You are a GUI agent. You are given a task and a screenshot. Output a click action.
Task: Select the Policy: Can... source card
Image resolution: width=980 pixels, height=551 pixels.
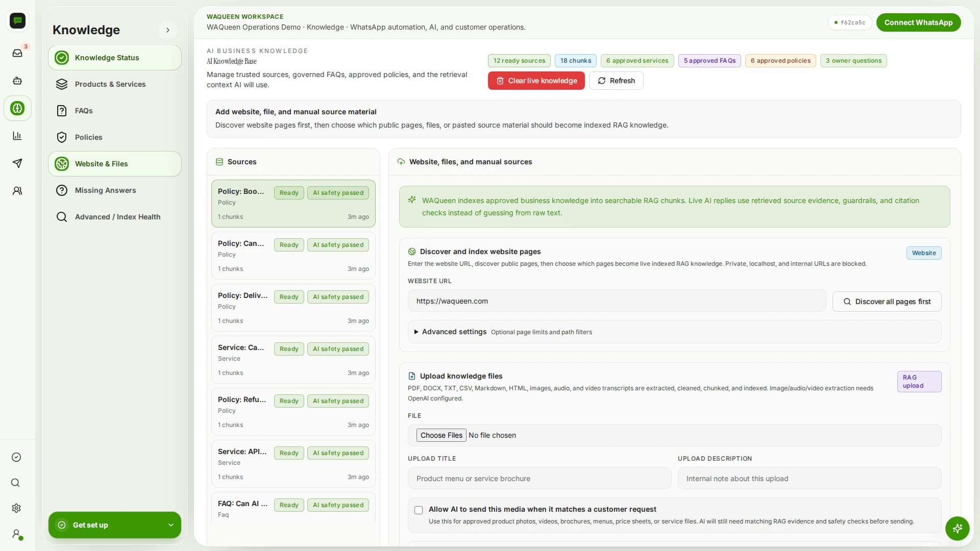point(293,256)
